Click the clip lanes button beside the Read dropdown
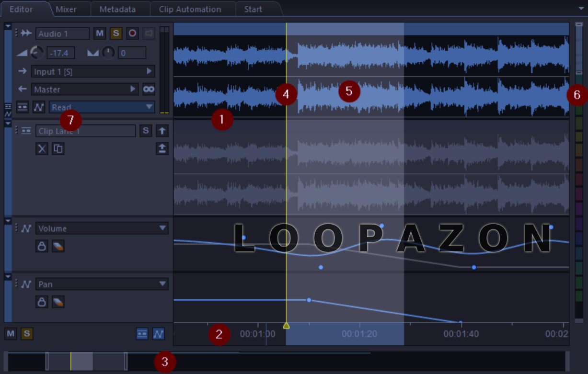588x374 pixels. [x=23, y=107]
